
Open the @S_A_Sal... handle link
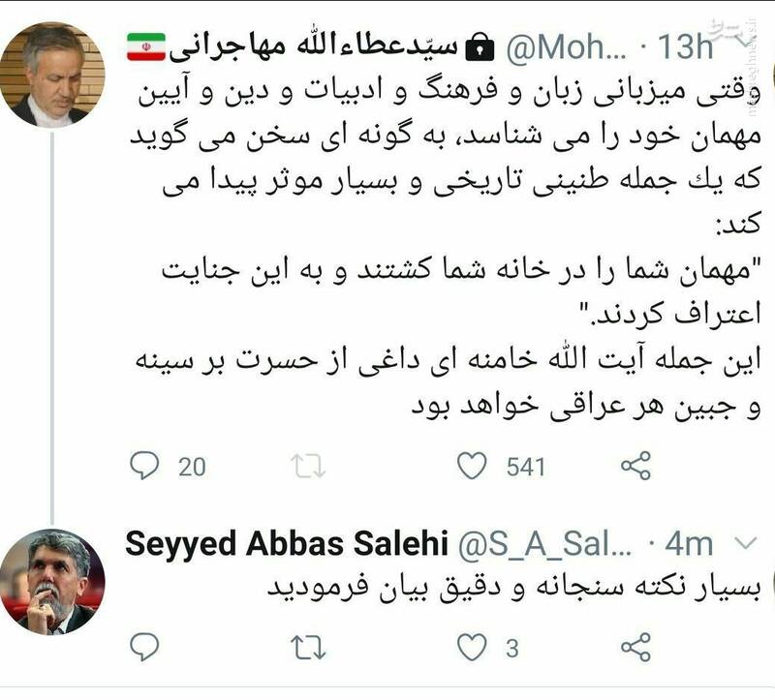[x=545, y=544]
